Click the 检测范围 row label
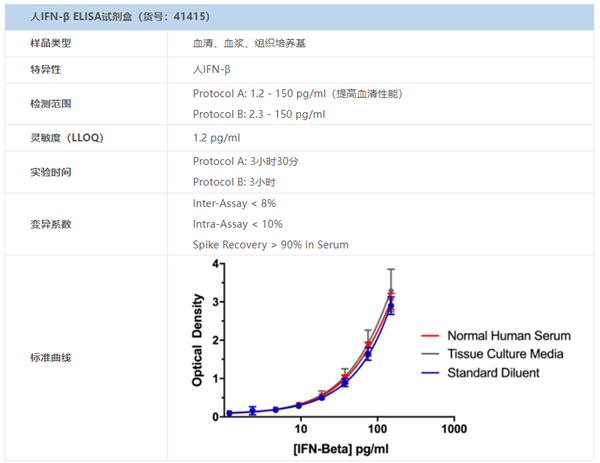This screenshot has width=600, height=463. pos(51,103)
